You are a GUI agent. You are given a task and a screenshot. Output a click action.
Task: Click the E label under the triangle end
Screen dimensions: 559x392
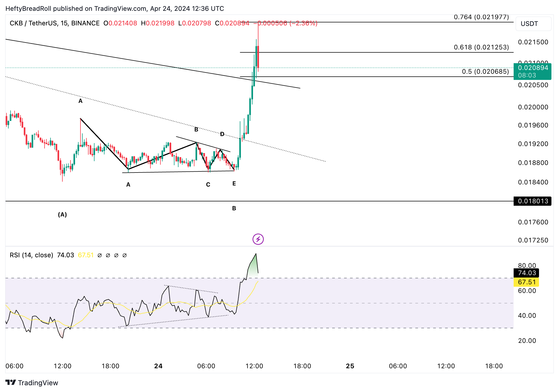[234, 184]
